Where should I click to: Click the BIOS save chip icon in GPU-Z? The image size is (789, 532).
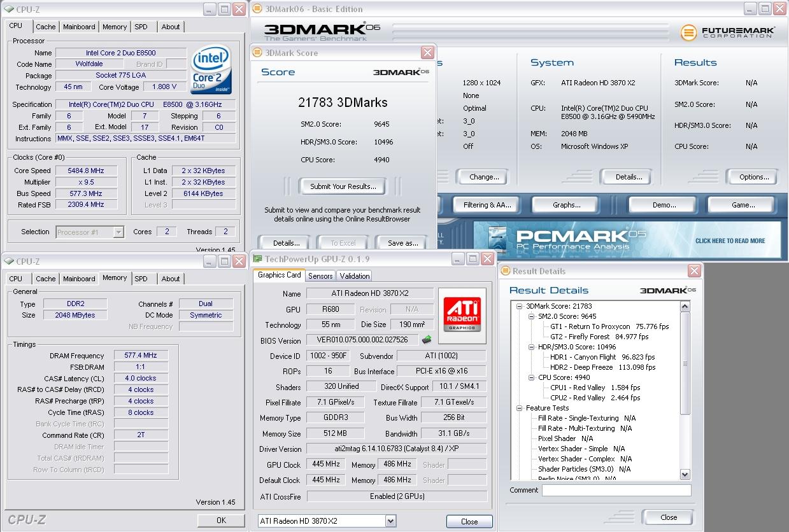pos(427,340)
